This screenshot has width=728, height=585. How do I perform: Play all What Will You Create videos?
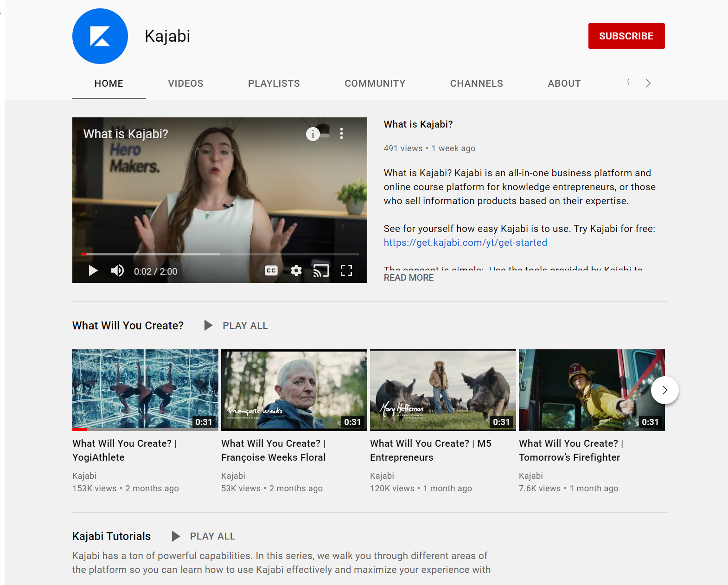tap(236, 326)
